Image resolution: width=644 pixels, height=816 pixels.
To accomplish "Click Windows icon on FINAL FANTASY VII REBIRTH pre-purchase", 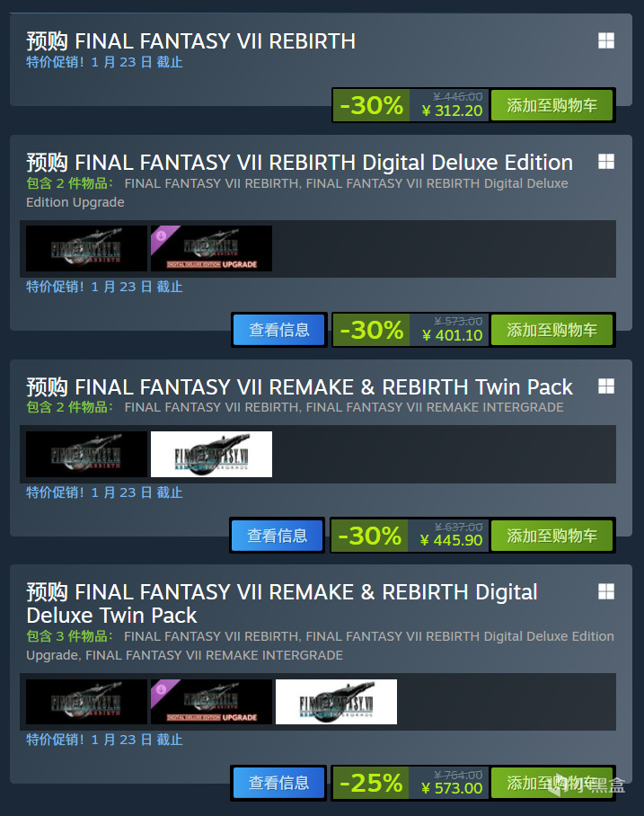I will (606, 40).
